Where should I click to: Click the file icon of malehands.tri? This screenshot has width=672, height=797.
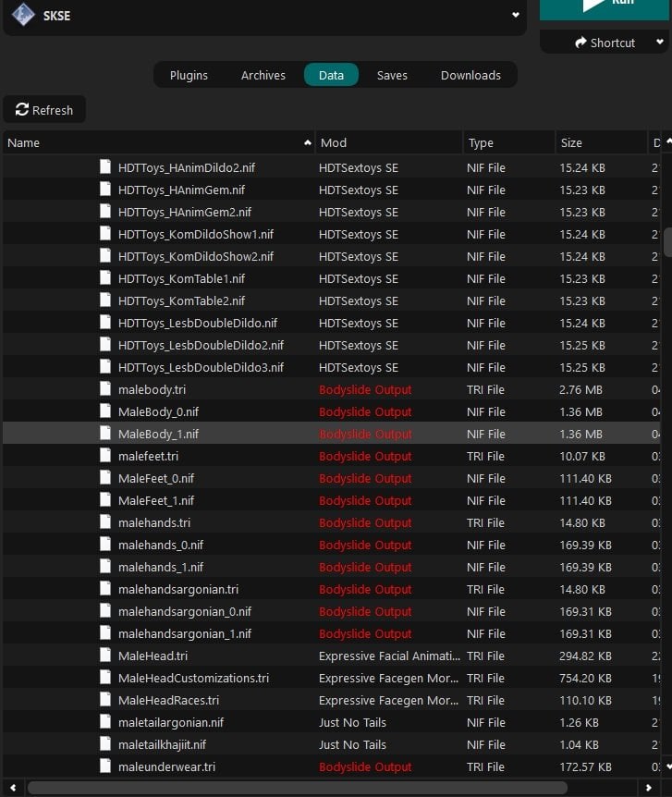coord(105,522)
